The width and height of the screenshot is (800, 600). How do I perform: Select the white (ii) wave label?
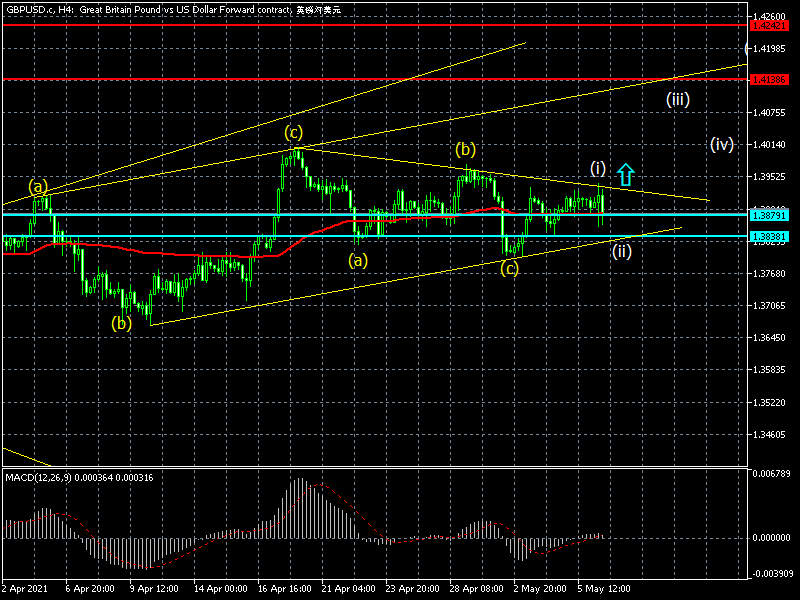[x=622, y=251]
